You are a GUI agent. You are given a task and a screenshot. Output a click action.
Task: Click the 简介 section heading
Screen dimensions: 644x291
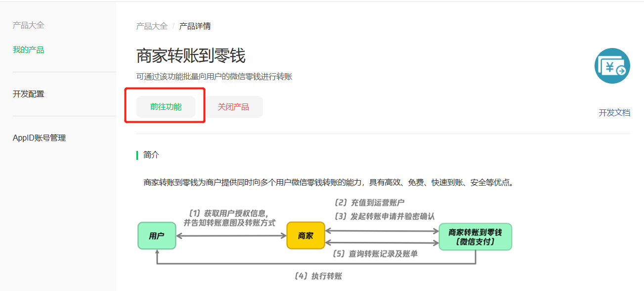[151, 155]
